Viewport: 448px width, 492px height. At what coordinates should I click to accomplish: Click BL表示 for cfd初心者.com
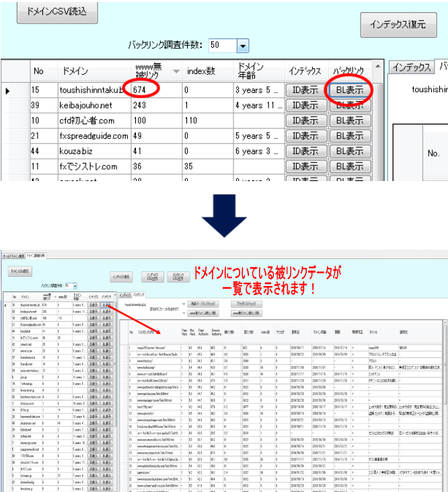pyautogui.click(x=349, y=120)
